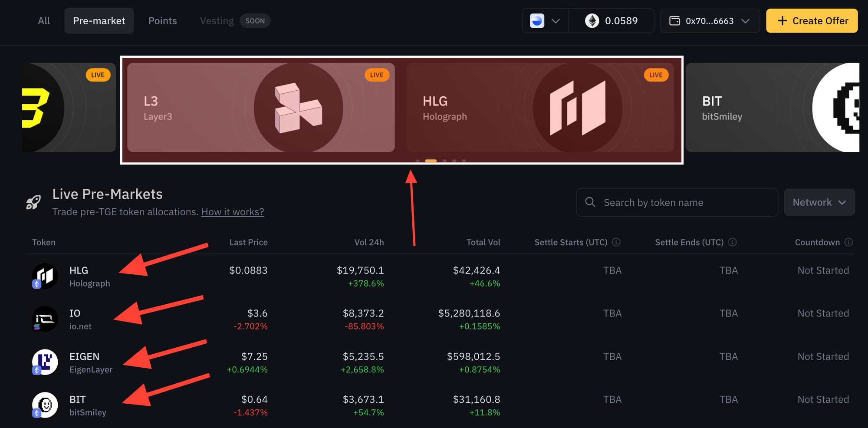Click the +2,658.8% volume change
This screenshot has width=868, height=428.
tap(362, 369)
